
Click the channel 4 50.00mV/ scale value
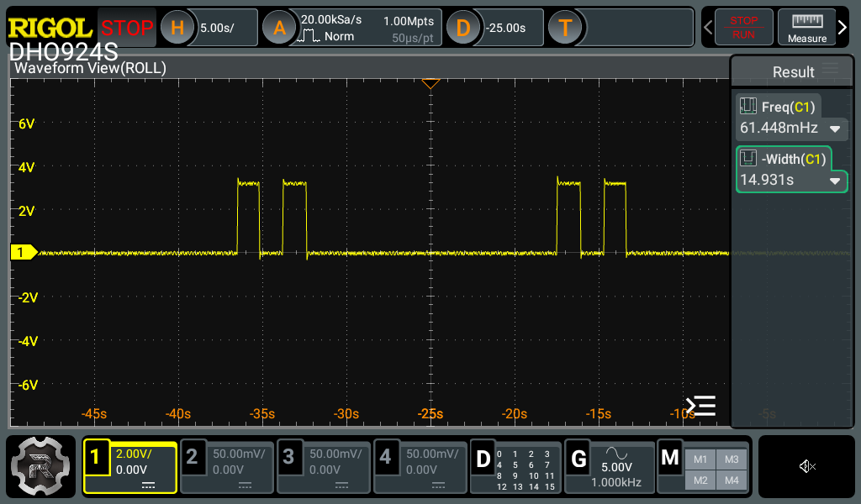(x=432, y=454)
